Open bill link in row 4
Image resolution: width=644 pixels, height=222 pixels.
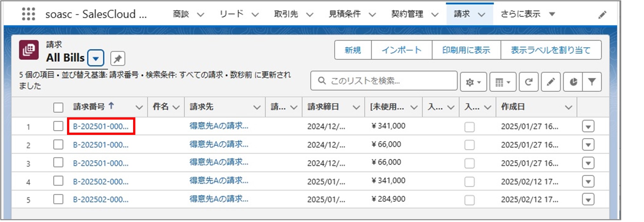(x=101, y=182)
